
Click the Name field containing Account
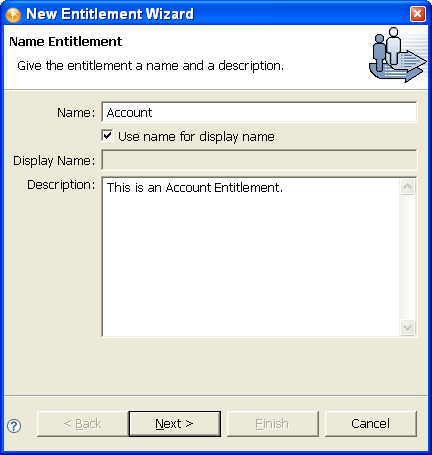click(x=259, y=112)
